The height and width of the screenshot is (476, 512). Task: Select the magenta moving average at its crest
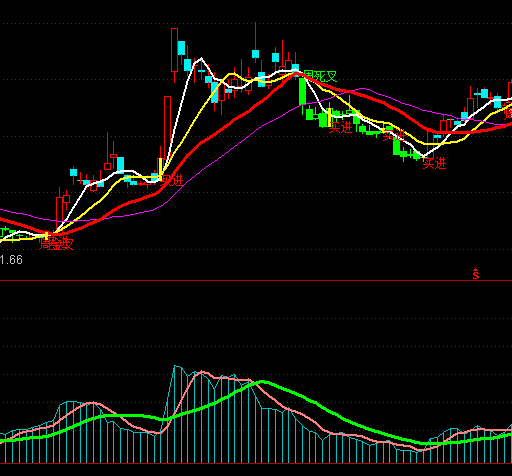click(363, 89)
